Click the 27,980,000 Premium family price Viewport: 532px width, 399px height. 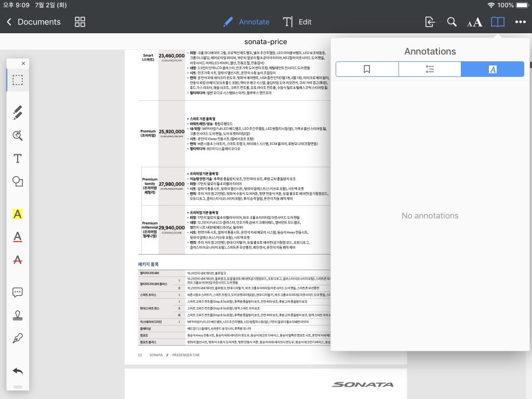click(x=171, y=184)
